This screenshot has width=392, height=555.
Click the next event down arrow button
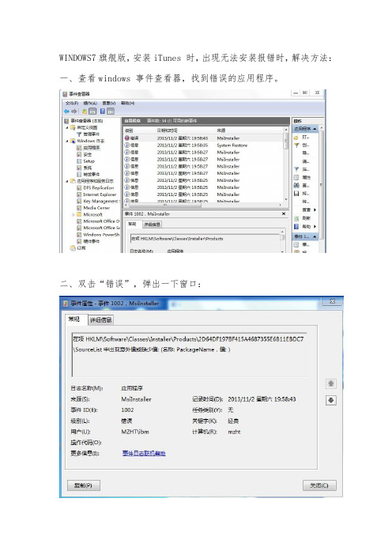[331, 400]
